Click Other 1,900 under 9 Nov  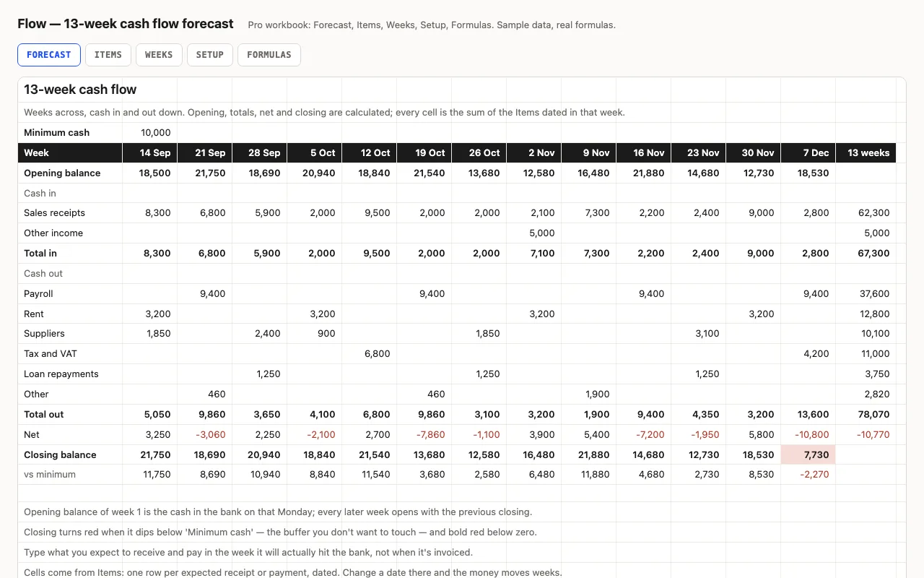click(588, 394)
